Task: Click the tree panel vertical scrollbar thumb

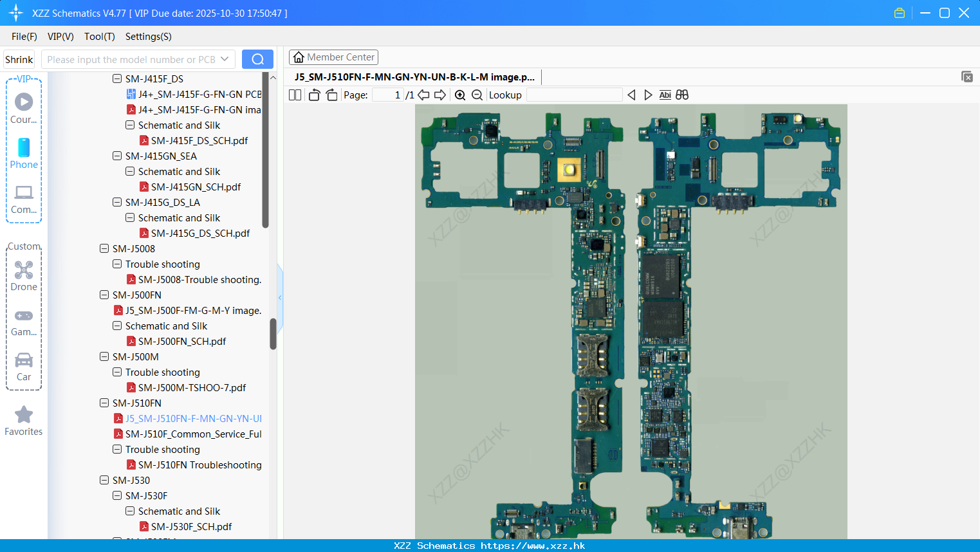Action: pos(273,334)
